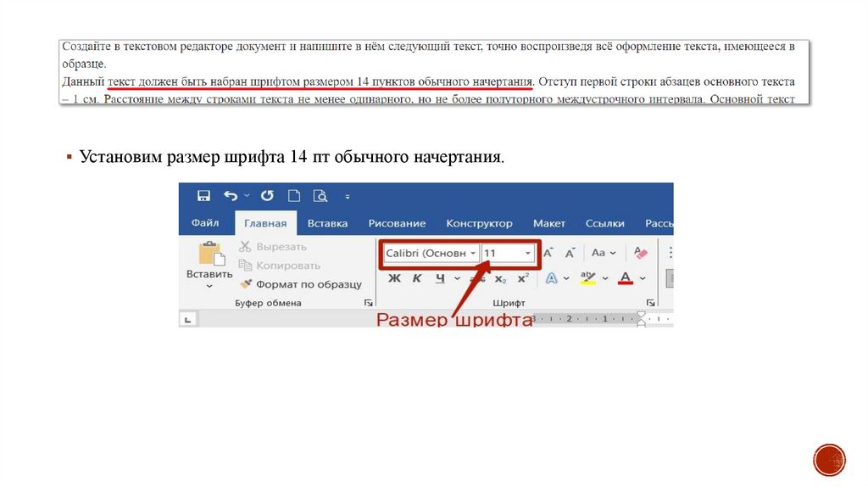Expand the font name dropdown arrow
Image resolution: width=868 pixels, height=487 pixels.
[473, 253]
